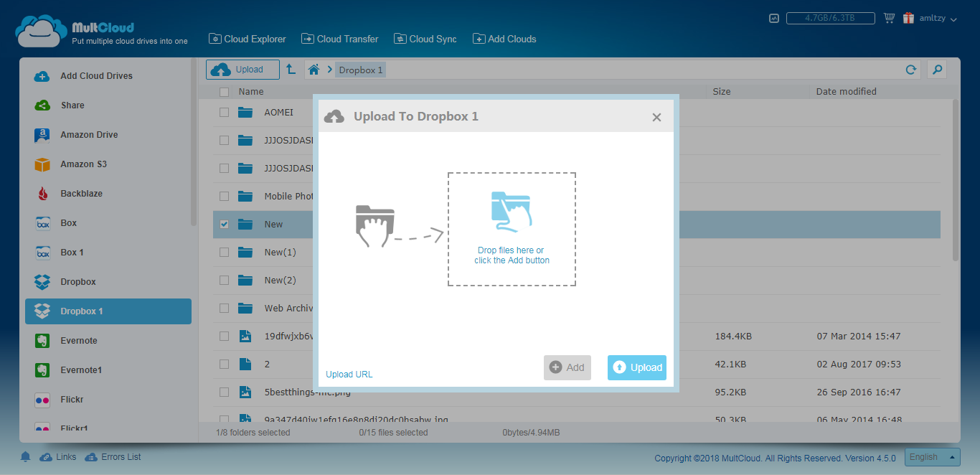Select Dropbox 1 in the sidebar
Screen dimensions: 980x475
[x=108, y=311]
